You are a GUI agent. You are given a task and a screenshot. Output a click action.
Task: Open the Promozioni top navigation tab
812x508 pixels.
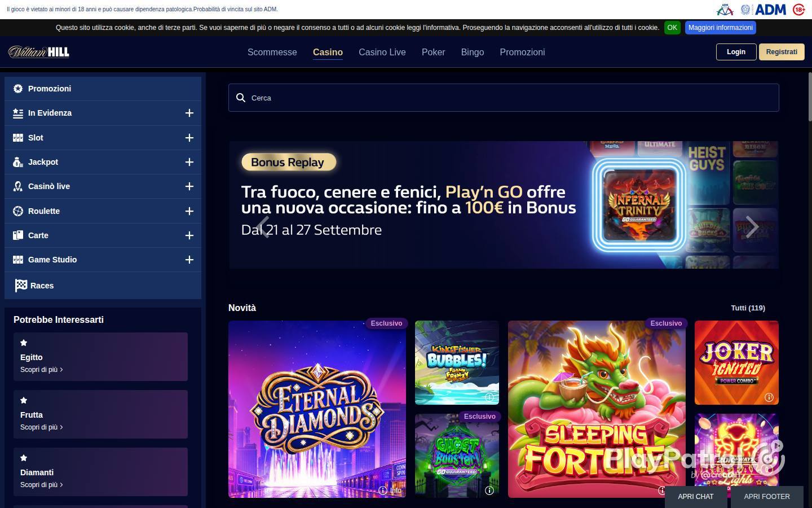pyautogui.click(x=522, y=52)
